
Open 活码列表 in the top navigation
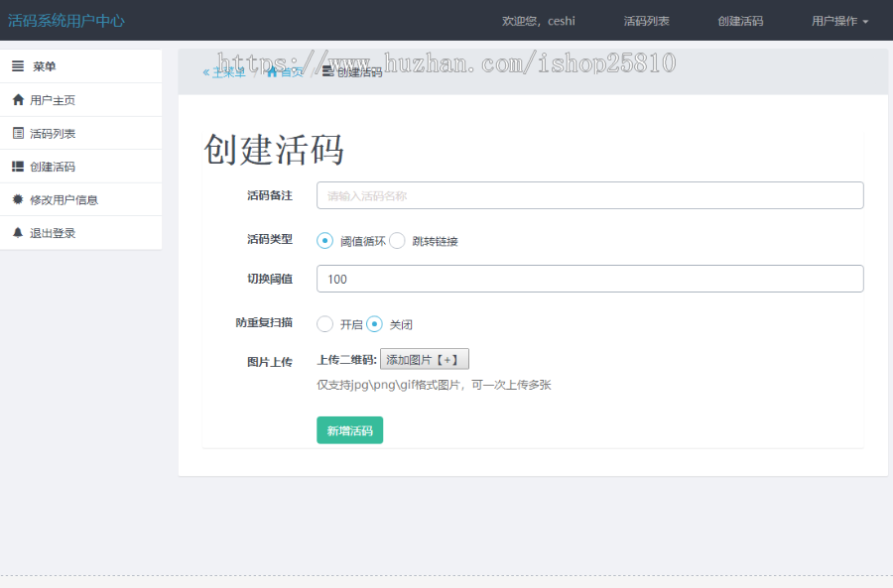coord(646,20)
